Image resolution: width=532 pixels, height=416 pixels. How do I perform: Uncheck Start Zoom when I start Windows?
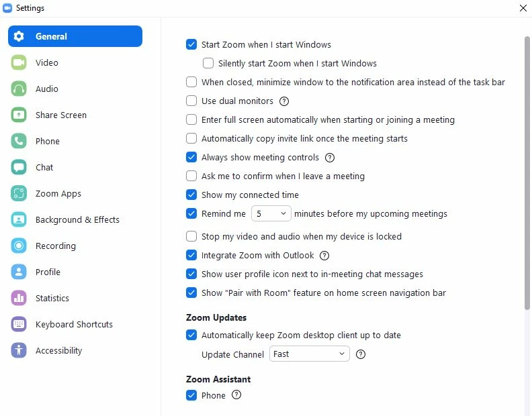[x=191, y=44]
